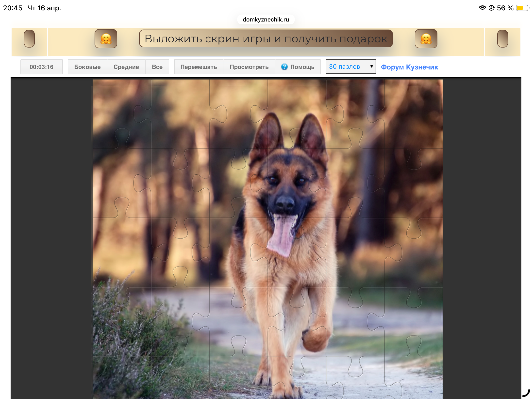The height and width of the screenshot is (399, 532).
Task: Click the far-left rounded banner button
Action: 29,39
